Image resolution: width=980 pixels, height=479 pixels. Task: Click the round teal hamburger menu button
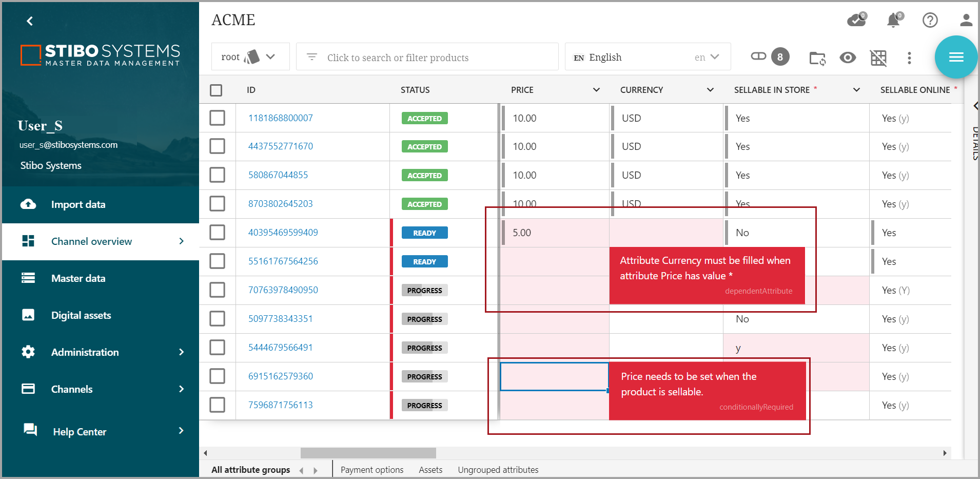tap(955, 57)
